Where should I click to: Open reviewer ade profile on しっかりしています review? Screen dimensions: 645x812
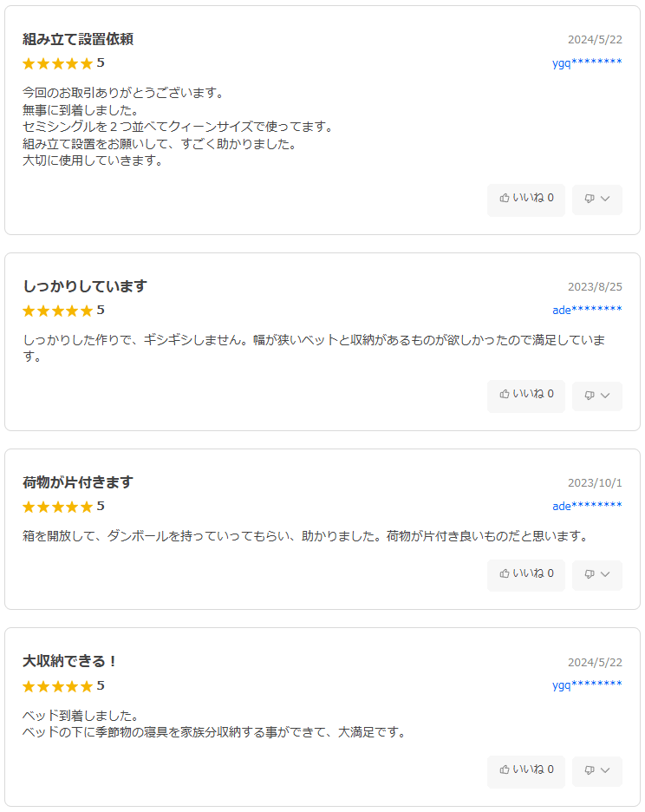point(587,310)
